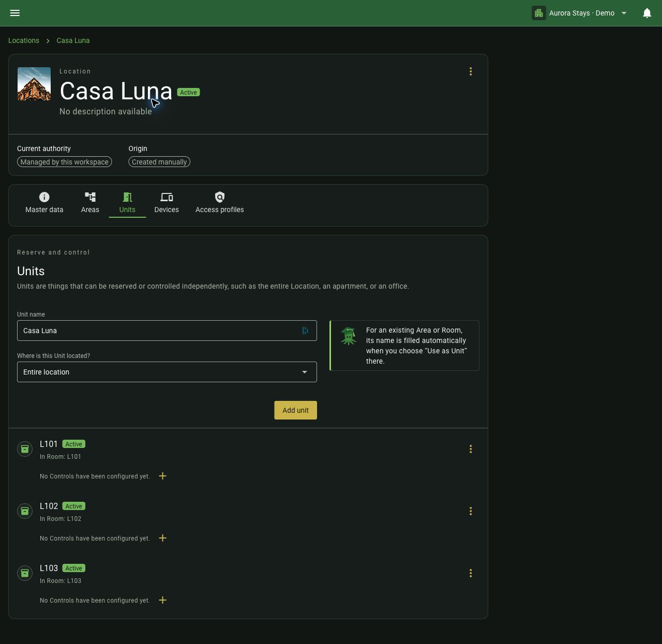
Task: Open Casa Luna location options menu
Action: coord(471,71)
